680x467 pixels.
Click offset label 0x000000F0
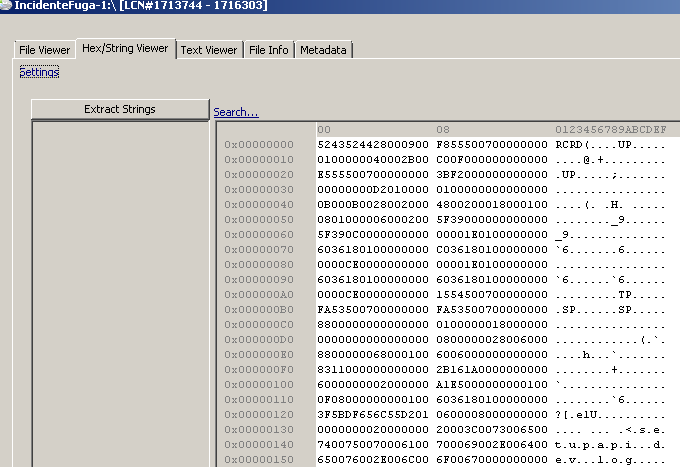pos(259,369)
